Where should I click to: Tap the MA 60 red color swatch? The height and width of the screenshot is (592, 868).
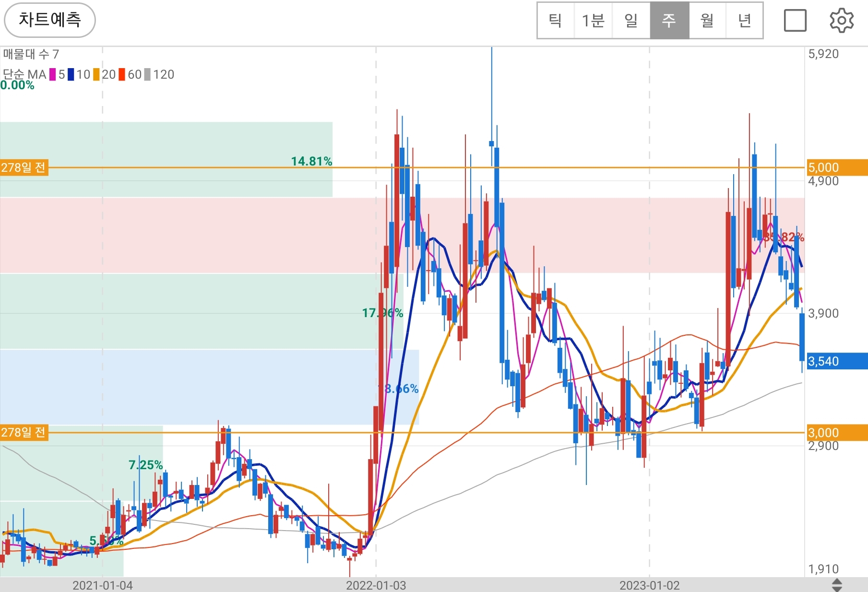tap(122, 75)
